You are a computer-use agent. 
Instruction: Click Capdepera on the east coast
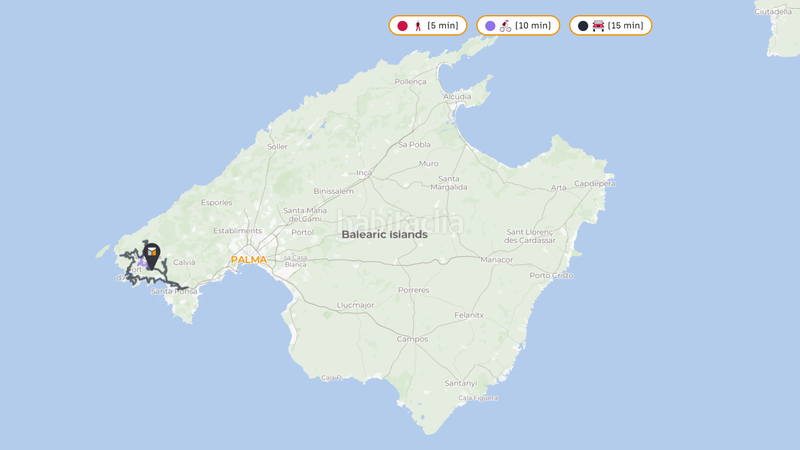click(595, 183)
